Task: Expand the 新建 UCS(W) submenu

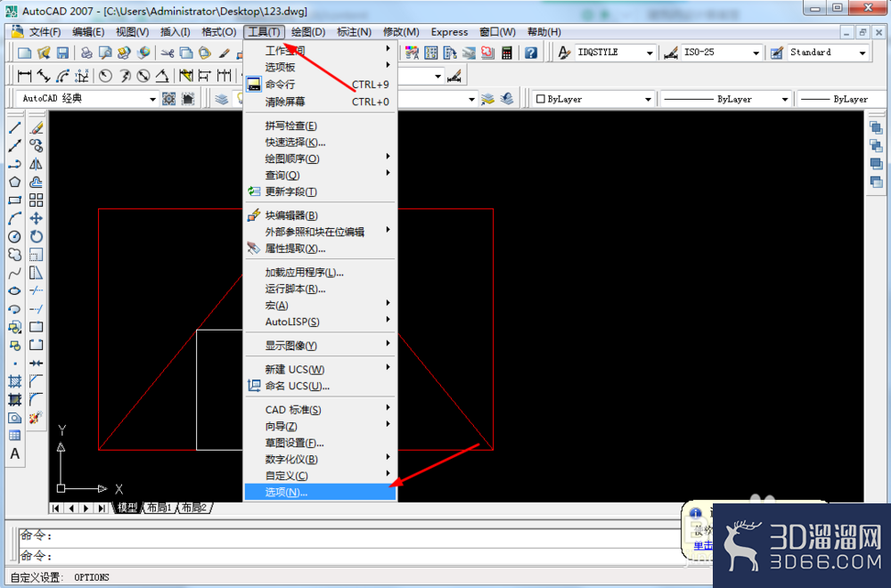Action: (321, 369)
